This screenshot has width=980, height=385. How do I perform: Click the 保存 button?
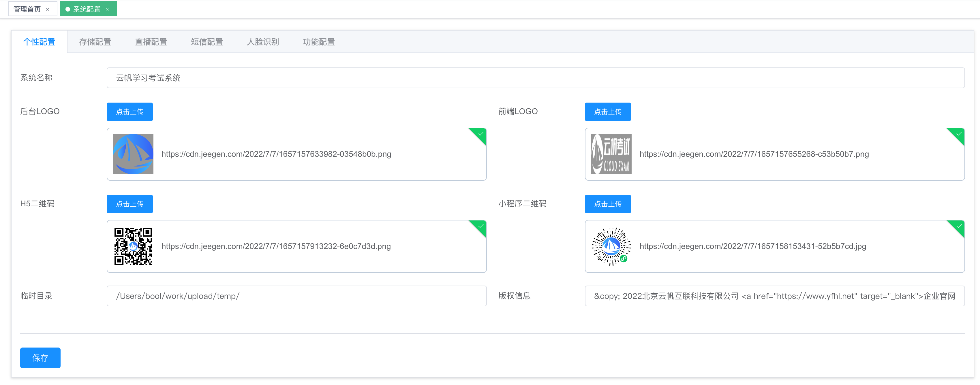tap(40, 358)
